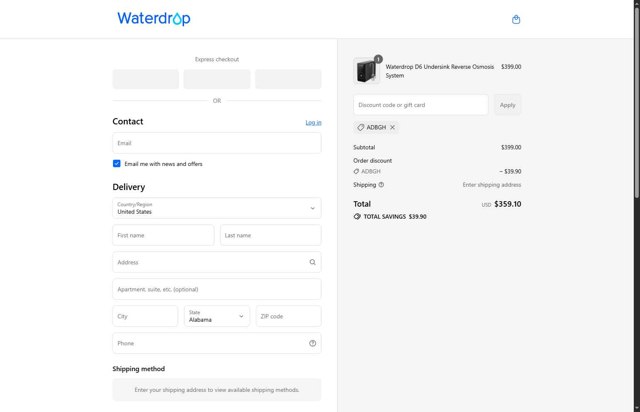
Task: Click the Shipping method heading
Action: point(139,369)
